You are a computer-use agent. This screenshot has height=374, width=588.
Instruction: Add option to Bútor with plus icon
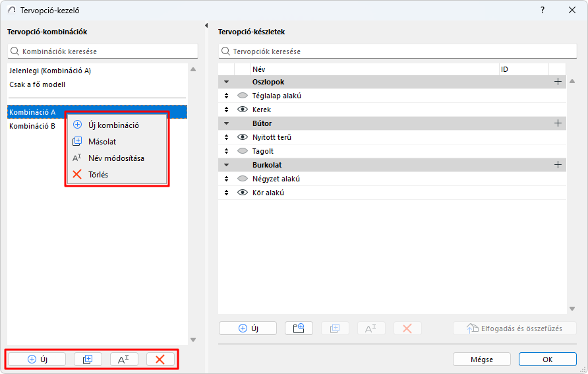click(558, 123)
